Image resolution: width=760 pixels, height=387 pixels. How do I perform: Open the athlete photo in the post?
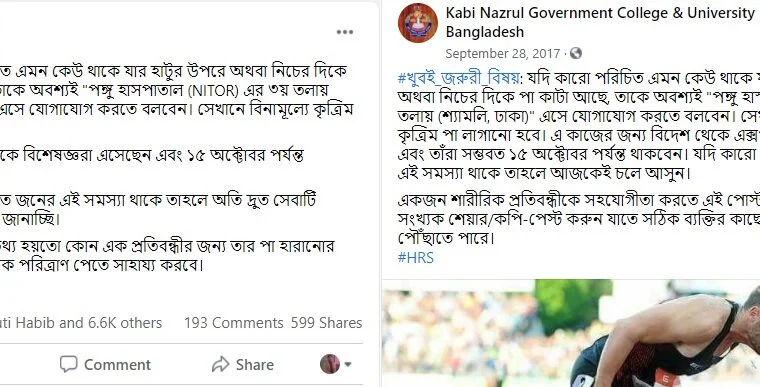pos(571,333)
